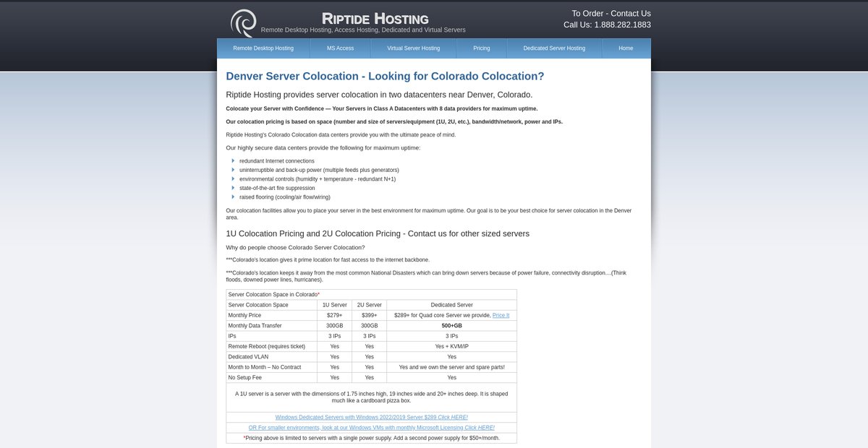Click the '2U Server' column header
This screenshot has height=448, width=868.
[x=370, y=305]
